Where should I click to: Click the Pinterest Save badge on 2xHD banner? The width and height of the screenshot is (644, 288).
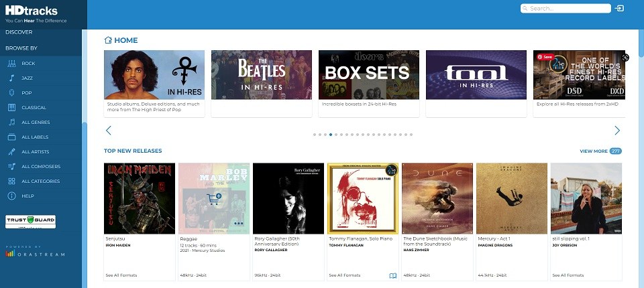(545, 57)
